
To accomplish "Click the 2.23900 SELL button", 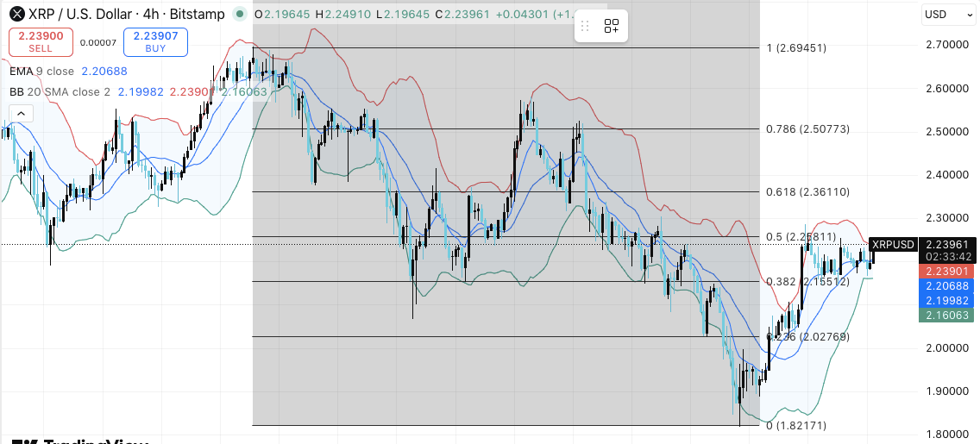I will pos(41,42).
